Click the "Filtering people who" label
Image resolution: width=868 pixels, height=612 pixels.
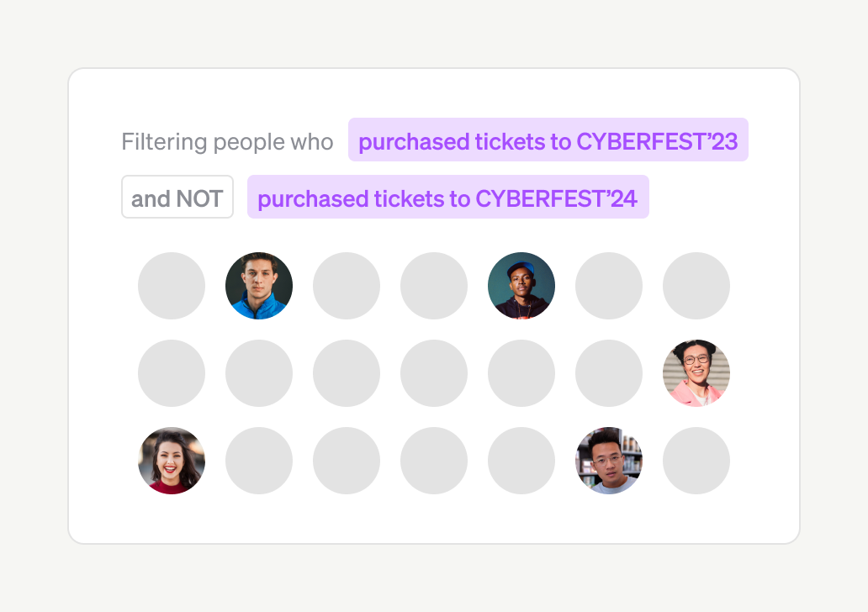click(x=227, y=141)
